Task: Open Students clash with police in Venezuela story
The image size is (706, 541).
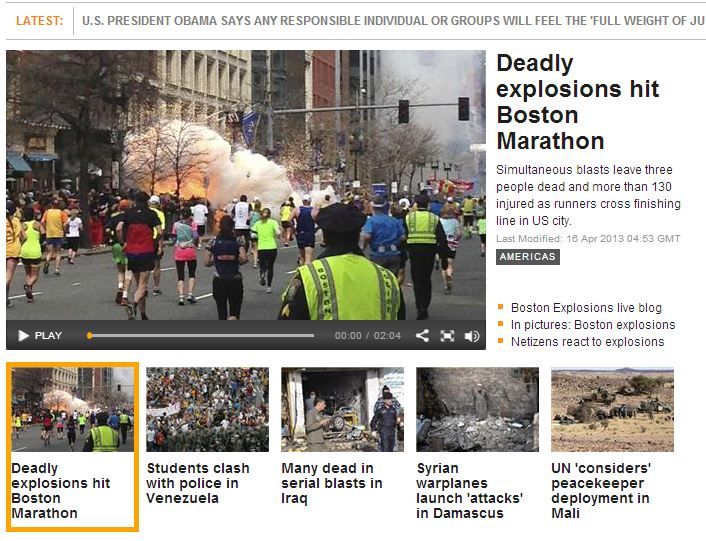Action: (x=198, y=483)
